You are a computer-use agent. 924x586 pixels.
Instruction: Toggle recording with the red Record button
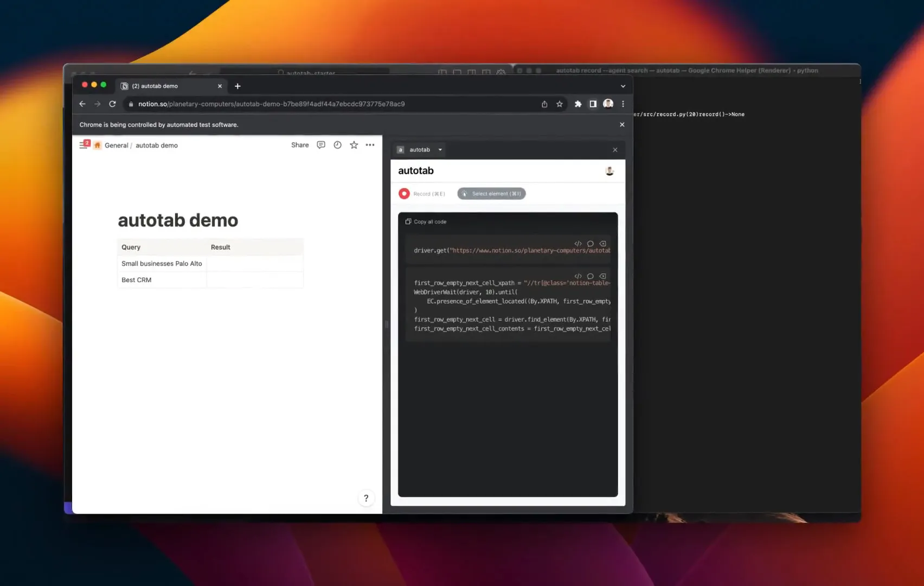point(405,193)
